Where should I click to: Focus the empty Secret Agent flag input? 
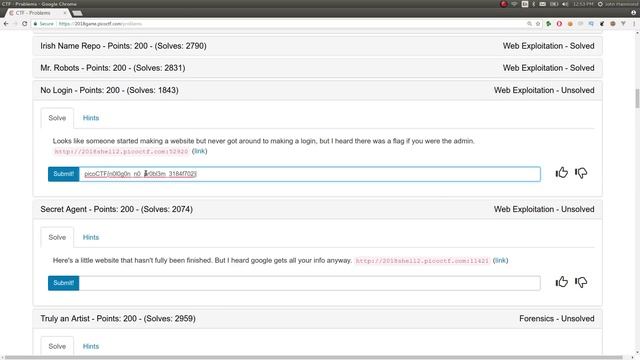tap(310, 283)
